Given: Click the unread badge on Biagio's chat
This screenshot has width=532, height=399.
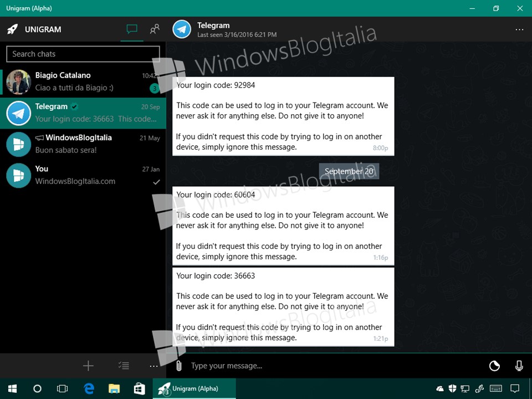Looking at the screenshot, I should pos(155,89).
